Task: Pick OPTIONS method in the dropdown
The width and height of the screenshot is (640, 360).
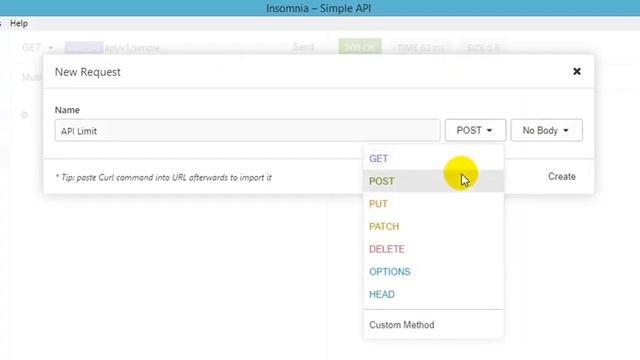Action: (x=433, y=271)
